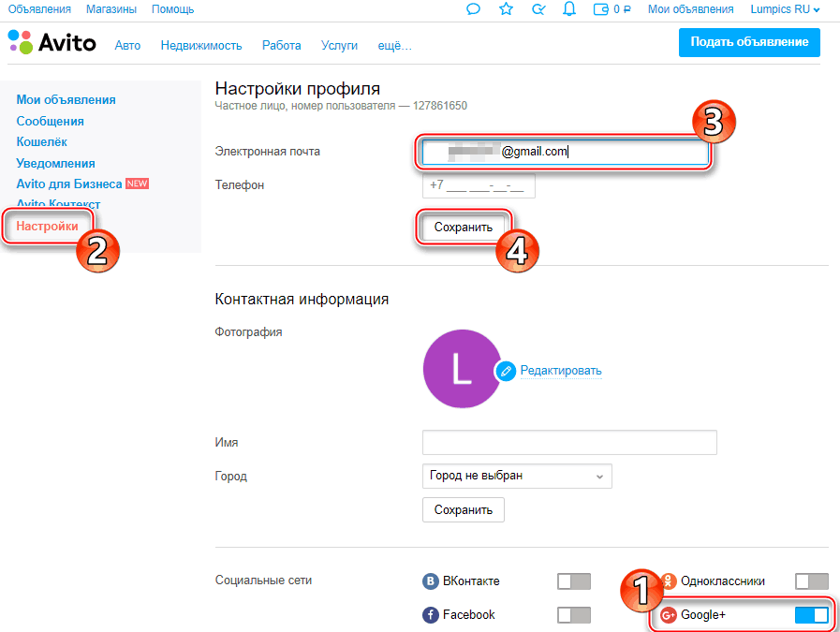Open the messages chat bubble icon
The height and width of the screenshot is (632, 840).
click(474, 9)
